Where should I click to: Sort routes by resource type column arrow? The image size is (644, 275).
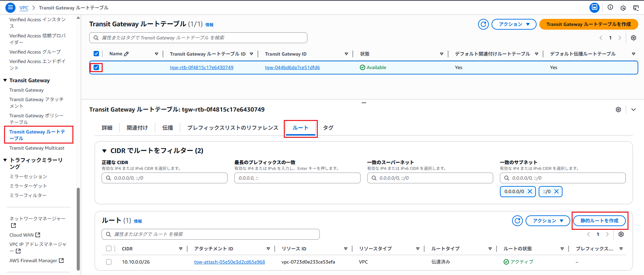[418, 249]
